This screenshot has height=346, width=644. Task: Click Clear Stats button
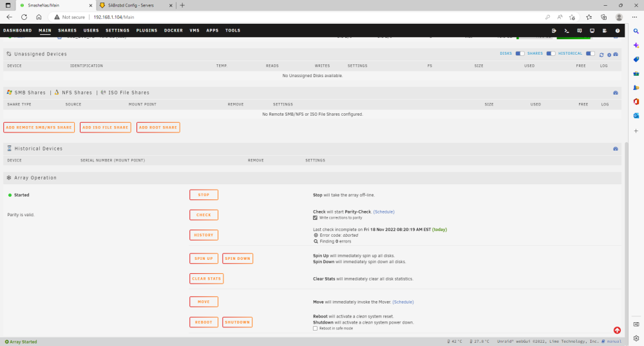[207, 278]
